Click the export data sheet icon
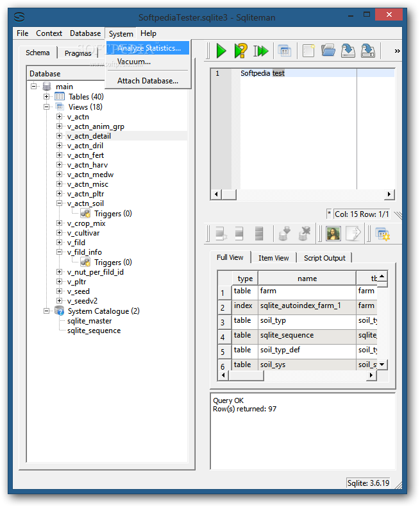 353,234
